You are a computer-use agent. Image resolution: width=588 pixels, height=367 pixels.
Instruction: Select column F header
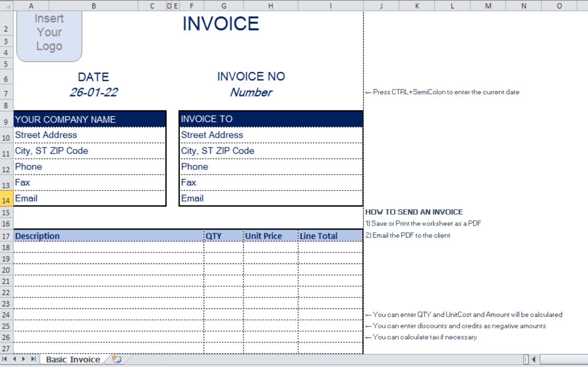point(191,6)
